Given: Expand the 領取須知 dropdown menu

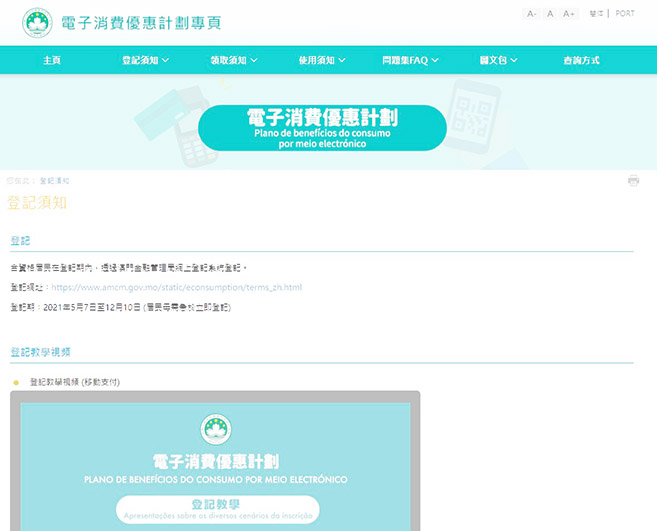Looking at the screenshot, I should [x=235, y=60].
